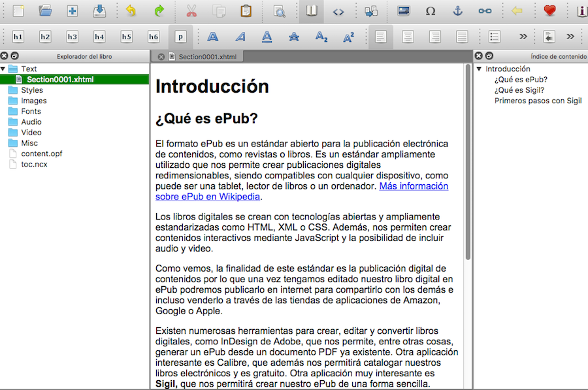Image resolution: width=588 pixels, height=390 pixels.
Task: Apply subscript formatting
Action: 321,37
